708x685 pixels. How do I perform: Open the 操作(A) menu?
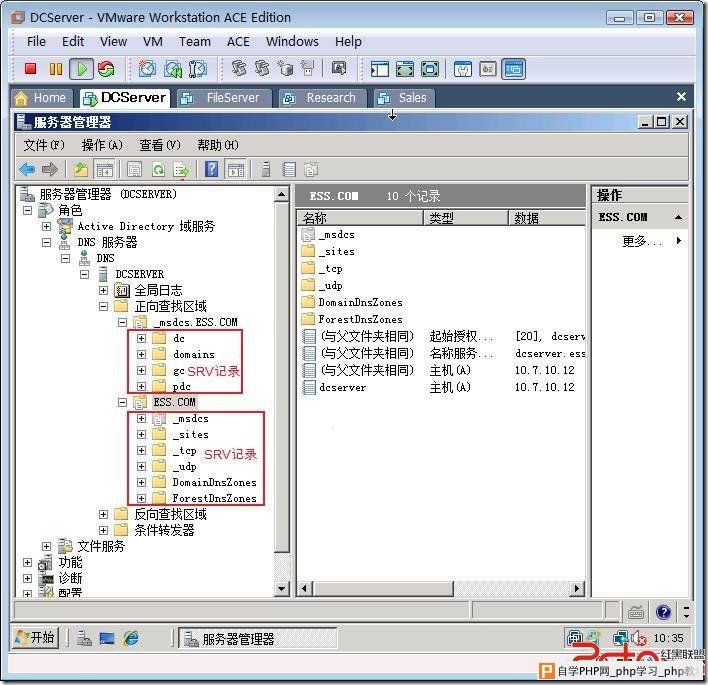[102, 145]
